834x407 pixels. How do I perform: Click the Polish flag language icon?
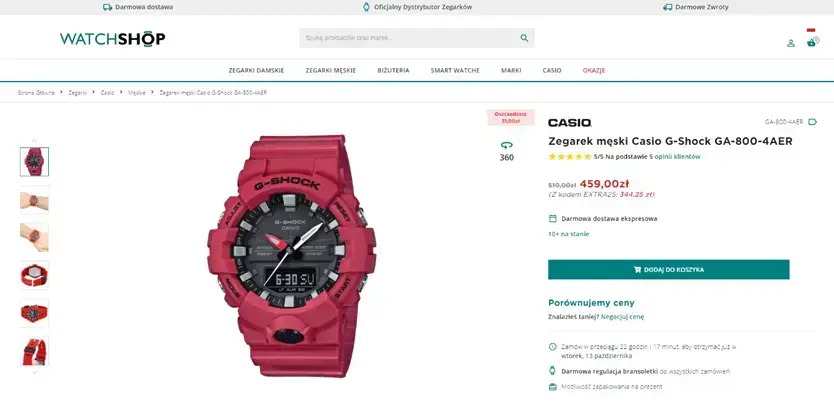811,30
